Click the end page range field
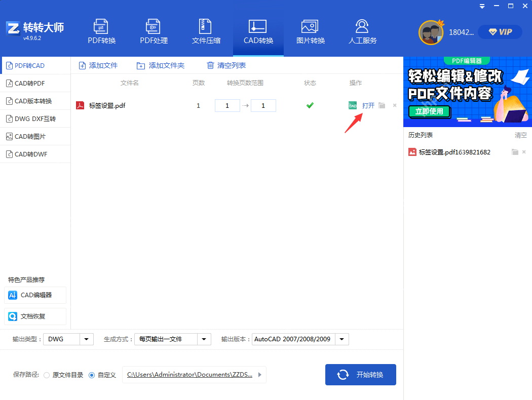532x400 pixels. coord(263,106)
